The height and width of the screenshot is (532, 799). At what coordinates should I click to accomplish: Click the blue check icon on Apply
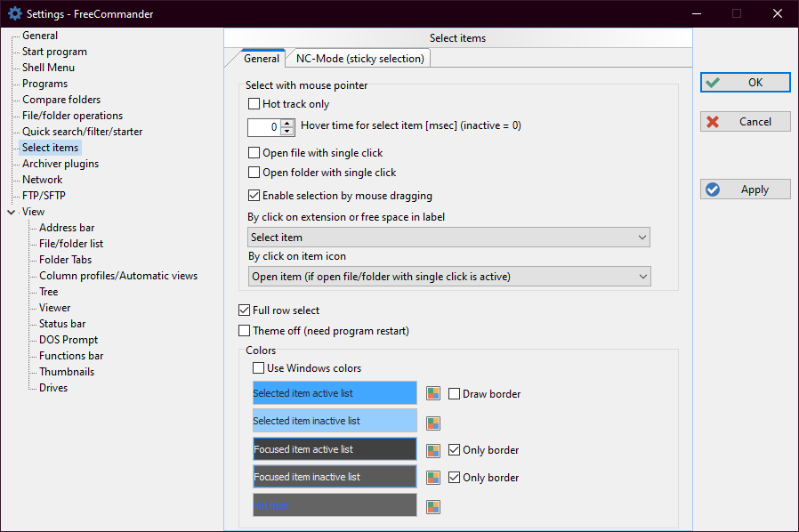coord(712,189)
